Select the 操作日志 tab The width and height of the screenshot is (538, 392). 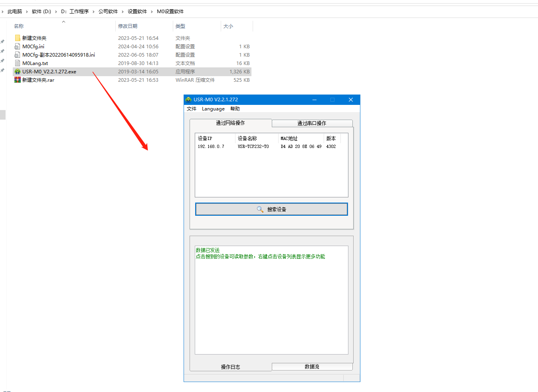(x=230, y=367)
